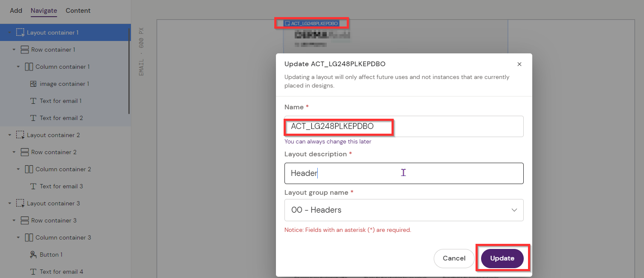The image size is (644, 278).
Task: Switch to the Content tab
Action: point(78,10)
